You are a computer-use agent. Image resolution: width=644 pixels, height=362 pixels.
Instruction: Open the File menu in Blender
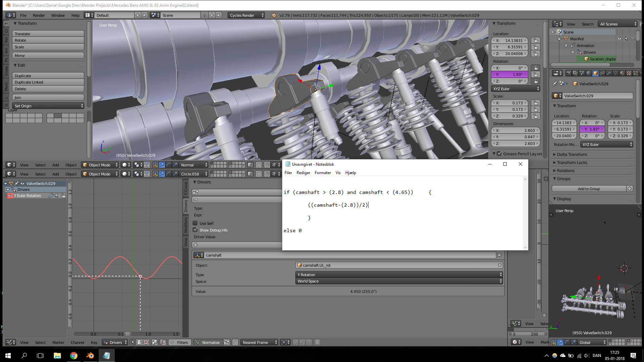tap(23, 15)
